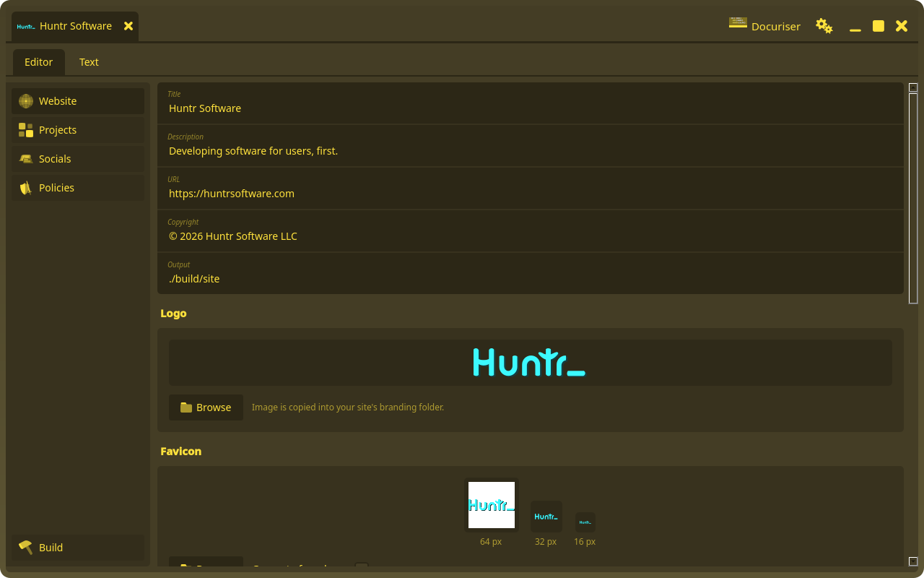The width and height of the screenshot is (924, 578).
Task: Switch to the Editor tab
Action: coord(39,62)
